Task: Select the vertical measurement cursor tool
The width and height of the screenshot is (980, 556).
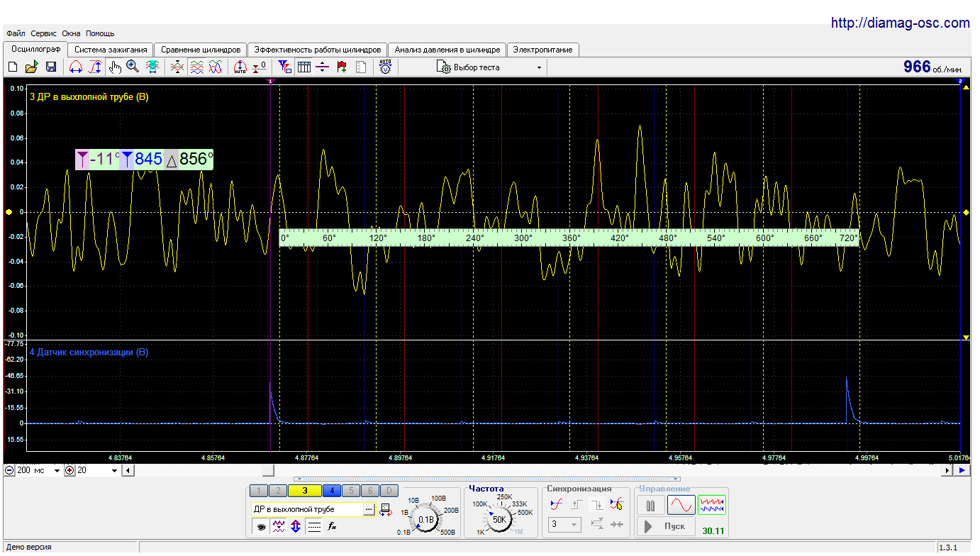Action: 95,67
